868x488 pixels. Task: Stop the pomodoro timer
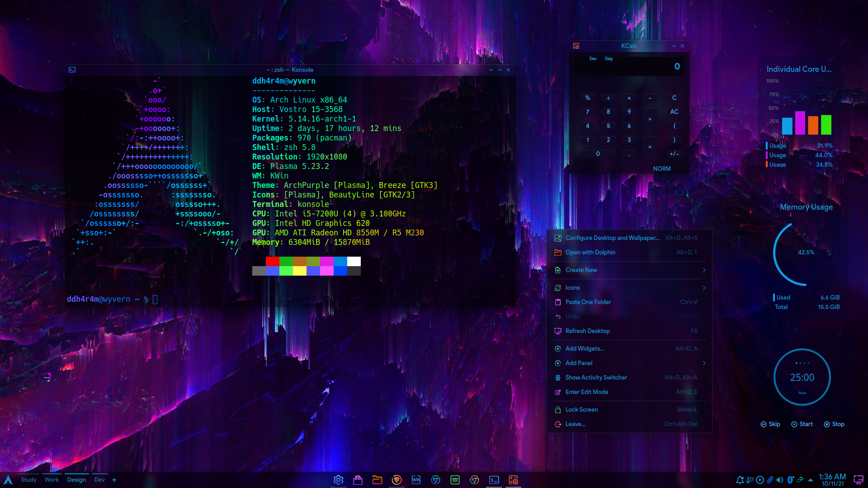point(834,424)
